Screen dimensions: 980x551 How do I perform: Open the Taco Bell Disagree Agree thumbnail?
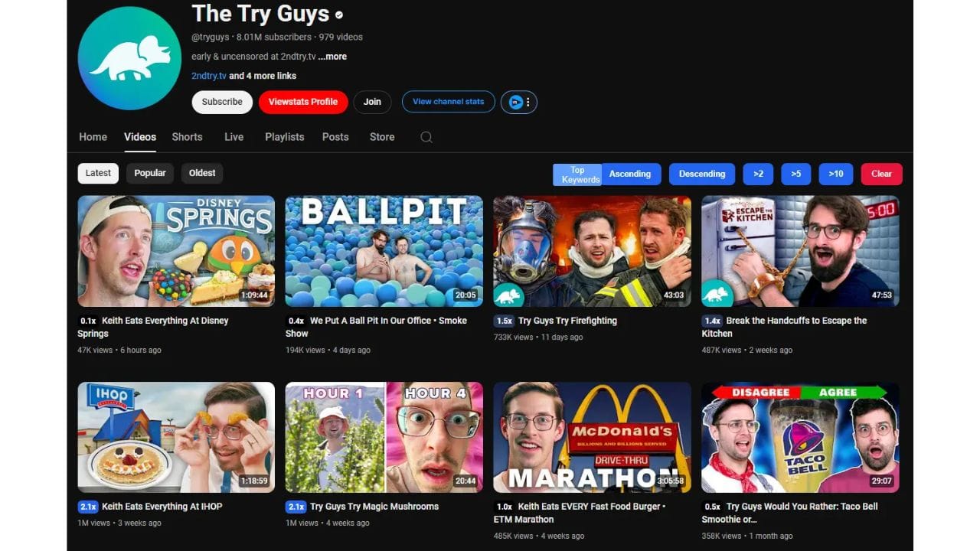800,437
